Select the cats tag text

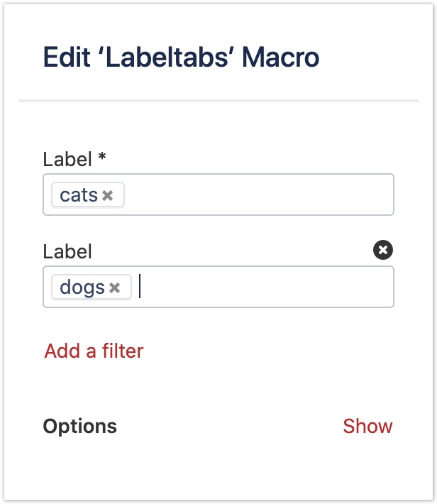[x=79, y=195]
